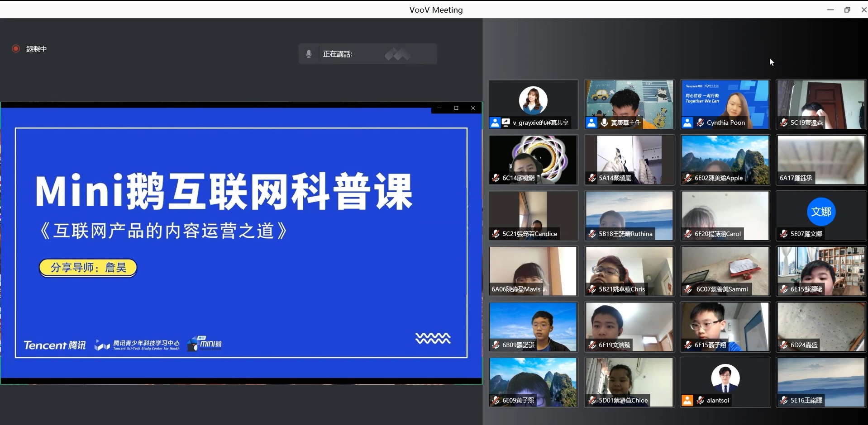This screenshot has width=868, height=425.
Task: Click the microphone icon beside 正在講話
Action: click(309, 54)
